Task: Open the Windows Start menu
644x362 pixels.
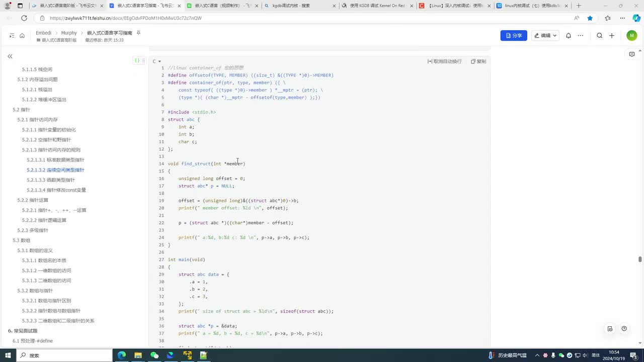Action: point(8,355)
